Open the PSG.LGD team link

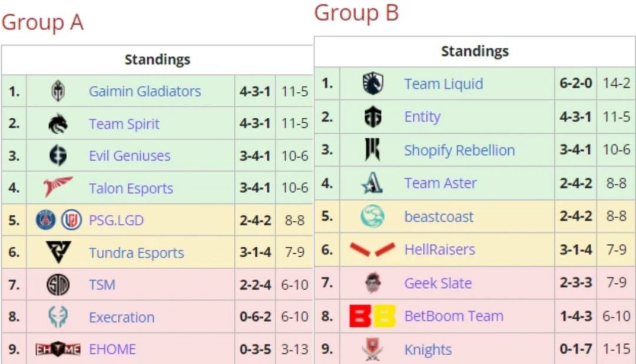pos(116,221)
